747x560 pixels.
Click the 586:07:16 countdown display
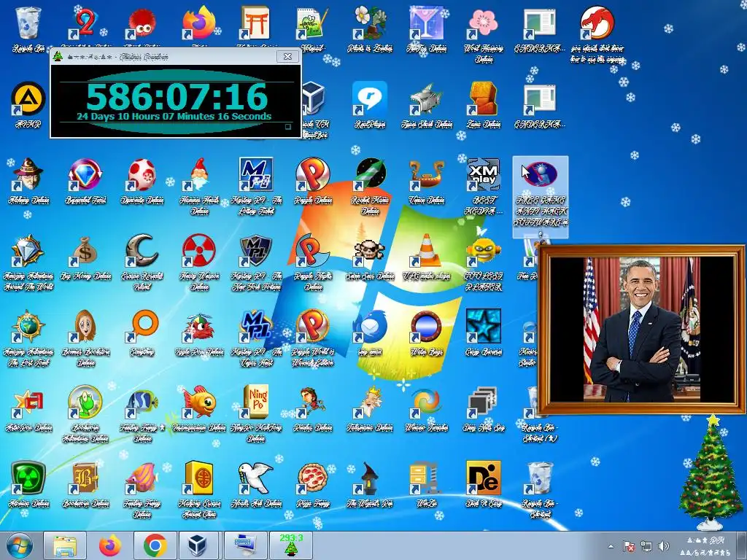tap(177, 97)
